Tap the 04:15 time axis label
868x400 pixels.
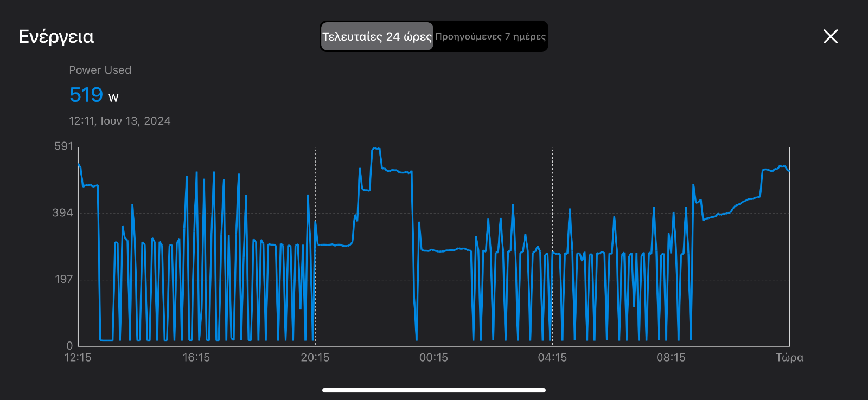pos(552,358)
